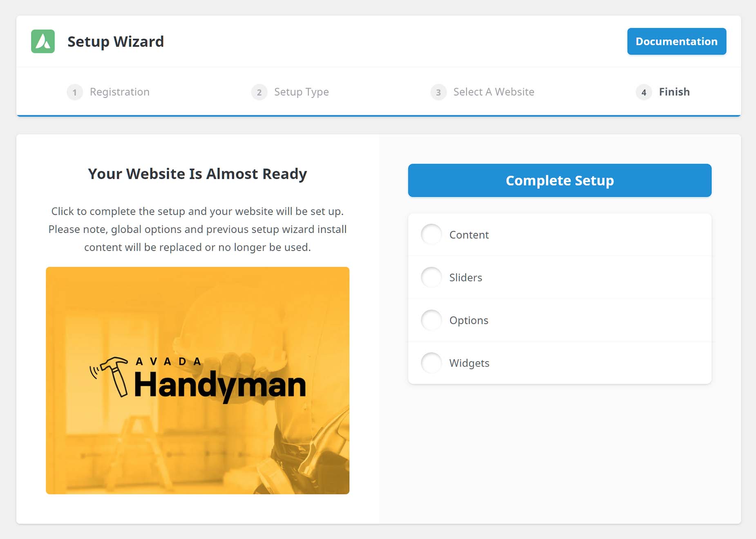
Task: Click the 'Content' label text
Action: [x=469, y=235]
